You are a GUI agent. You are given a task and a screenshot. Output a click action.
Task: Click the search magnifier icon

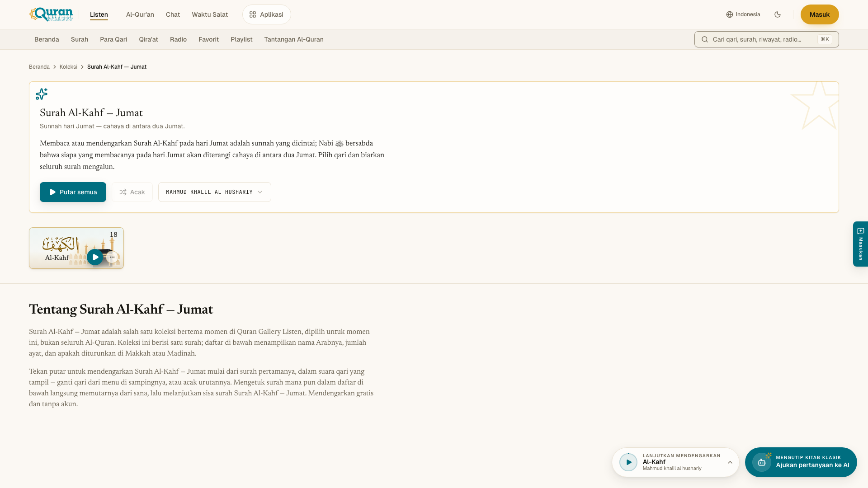704,39
